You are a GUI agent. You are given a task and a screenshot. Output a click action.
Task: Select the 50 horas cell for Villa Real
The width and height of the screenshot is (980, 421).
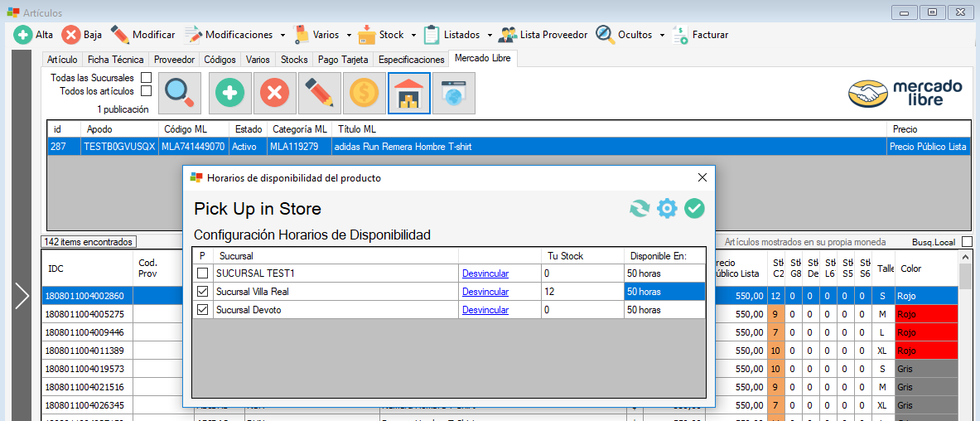click(664, 292)
